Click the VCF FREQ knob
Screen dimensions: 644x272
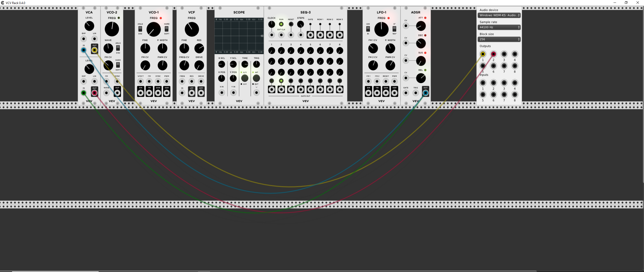pos(192,29)
